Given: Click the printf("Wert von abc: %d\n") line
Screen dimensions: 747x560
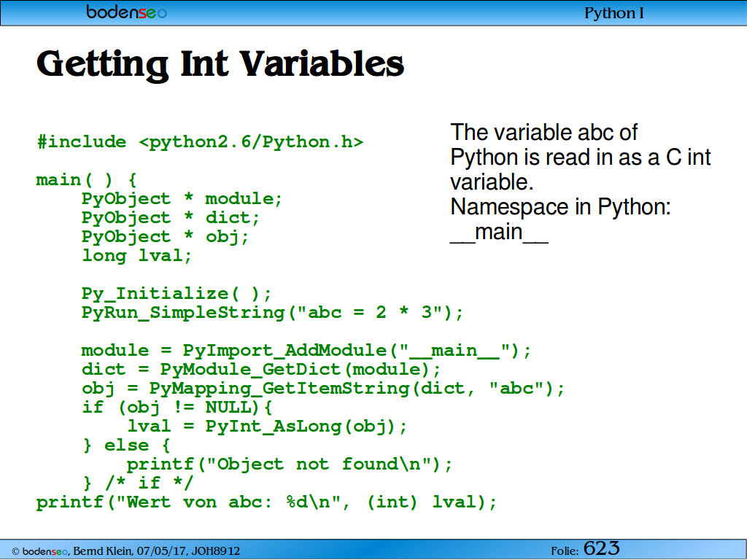Looking at the screenshot, I should [x=266, y=503].
